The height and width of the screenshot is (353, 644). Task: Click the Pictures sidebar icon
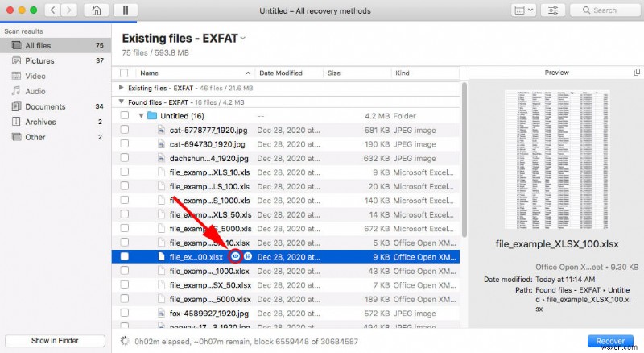point(16,60)
